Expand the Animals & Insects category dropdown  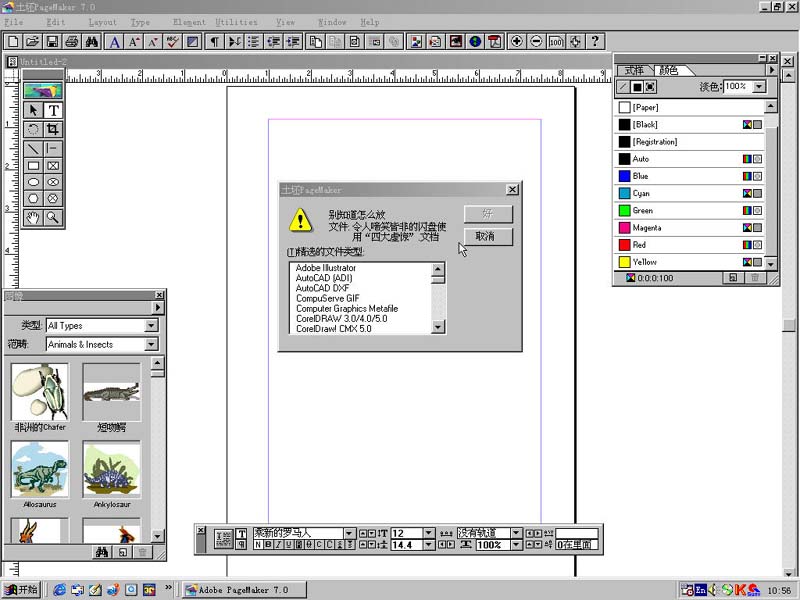tap(152, 344)
